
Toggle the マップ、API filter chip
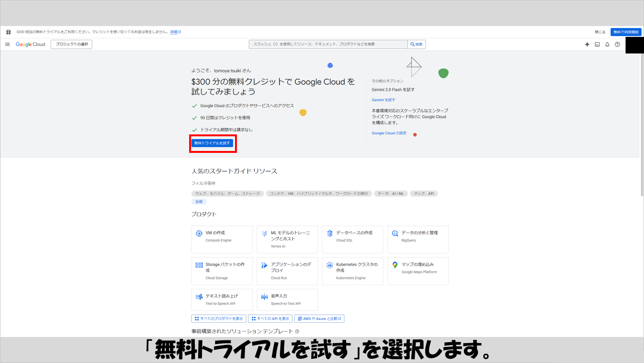pyautogui.click(x=424, y=194)
